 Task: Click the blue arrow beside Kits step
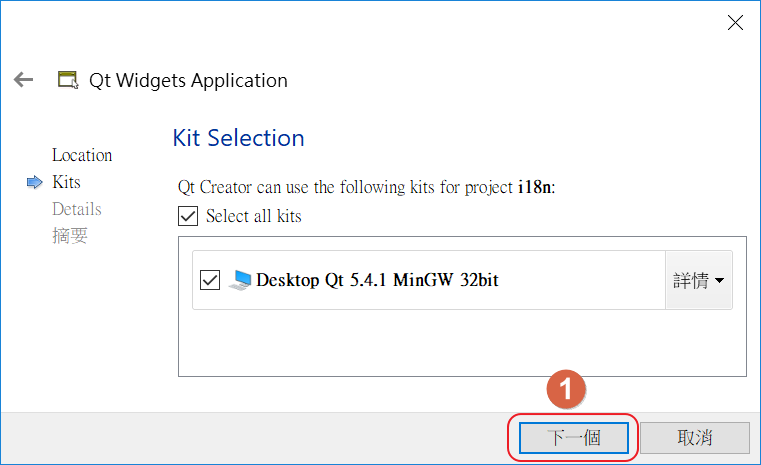pos(34,183)
